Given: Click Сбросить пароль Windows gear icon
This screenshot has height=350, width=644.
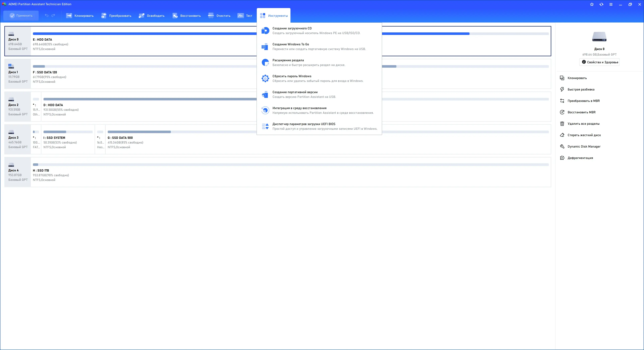Looking at the screenshot, I should tap(265, 78).
